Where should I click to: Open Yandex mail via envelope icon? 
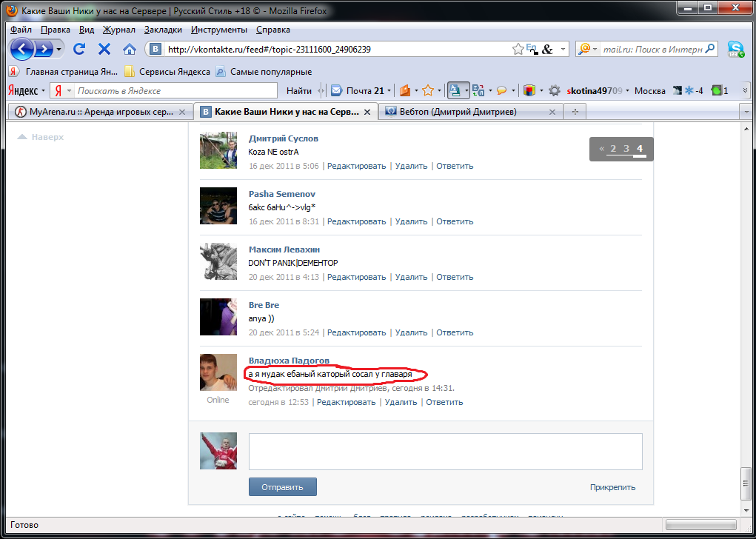coord(337,90)
